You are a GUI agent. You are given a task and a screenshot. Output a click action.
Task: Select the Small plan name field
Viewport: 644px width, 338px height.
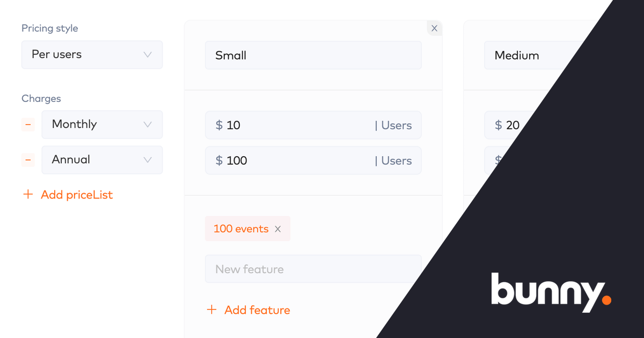tap(313, 55)
